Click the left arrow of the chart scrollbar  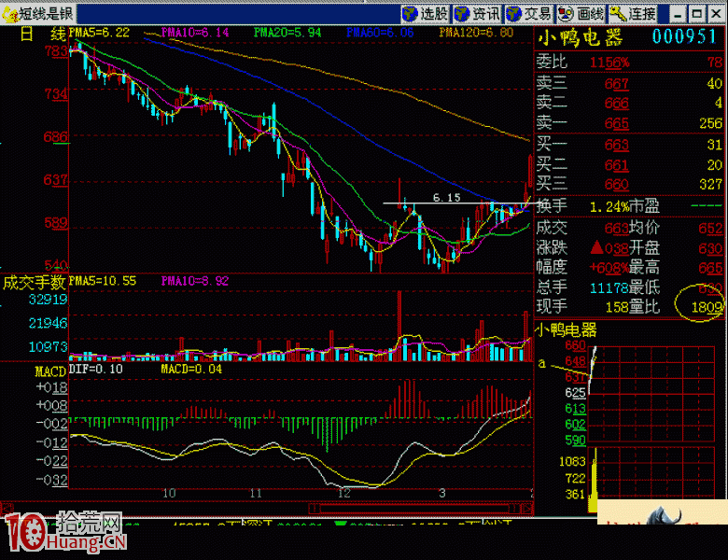pyautogui.click(x=6, y=508)
